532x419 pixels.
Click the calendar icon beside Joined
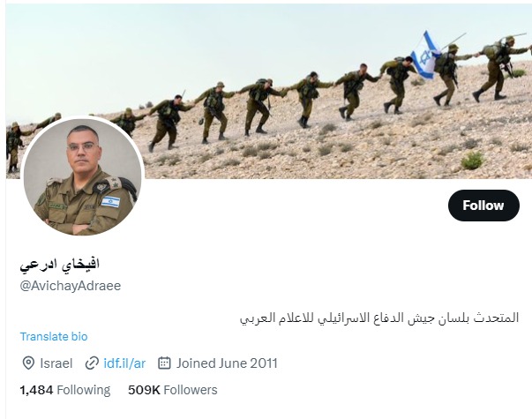point(164,363)
